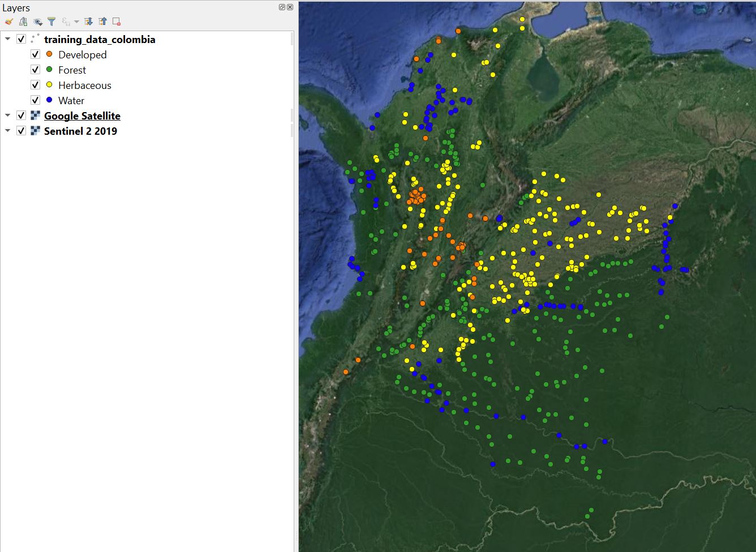This screenshot has height=552, width=756.
Task: Collapse the Google Satellite layer arrow
Action: 7,115
